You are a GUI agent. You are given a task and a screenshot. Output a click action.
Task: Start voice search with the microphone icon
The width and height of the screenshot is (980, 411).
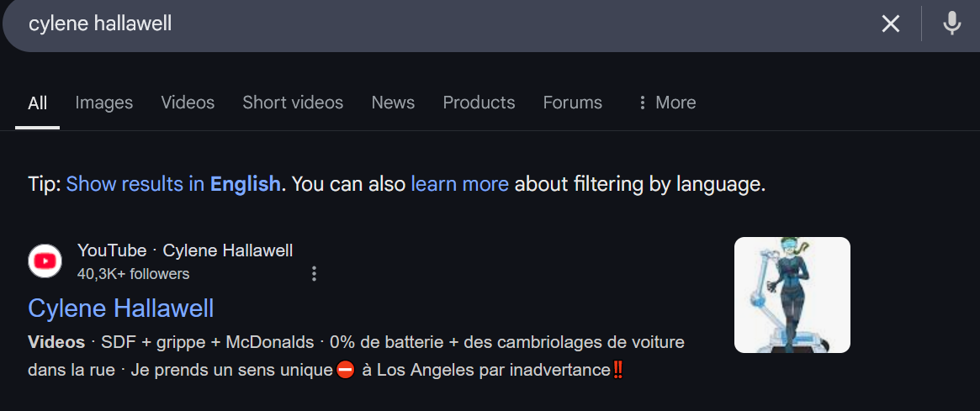click(x=952, y=24)
